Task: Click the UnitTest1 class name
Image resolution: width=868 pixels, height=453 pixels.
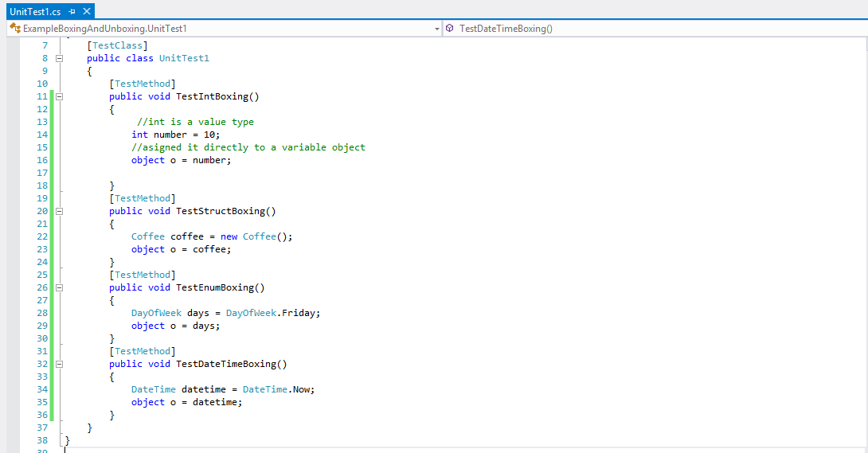Action: [184, 58]
